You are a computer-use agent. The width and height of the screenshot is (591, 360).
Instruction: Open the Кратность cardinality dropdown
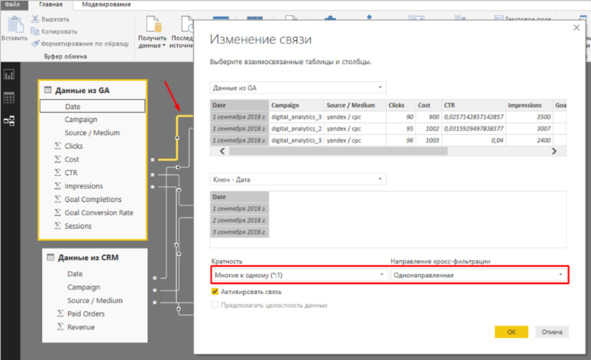pos(299,275)
